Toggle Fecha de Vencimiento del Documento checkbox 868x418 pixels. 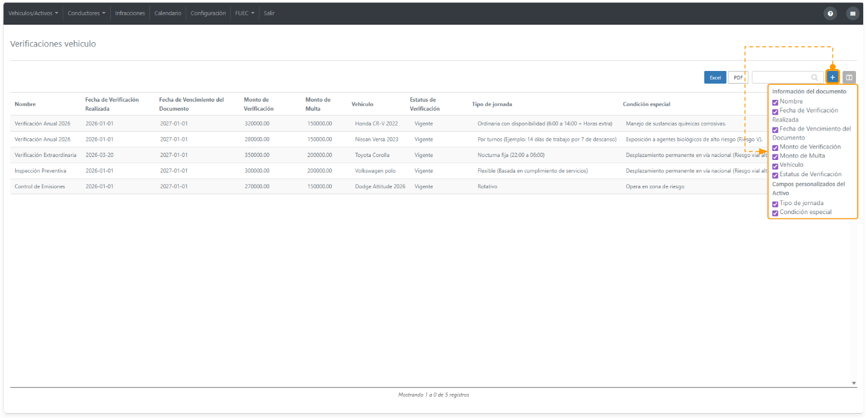tap(775, 129)
